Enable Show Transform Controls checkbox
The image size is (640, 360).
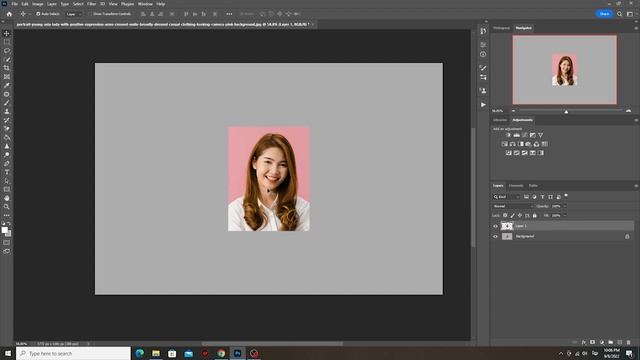[90, 14]
